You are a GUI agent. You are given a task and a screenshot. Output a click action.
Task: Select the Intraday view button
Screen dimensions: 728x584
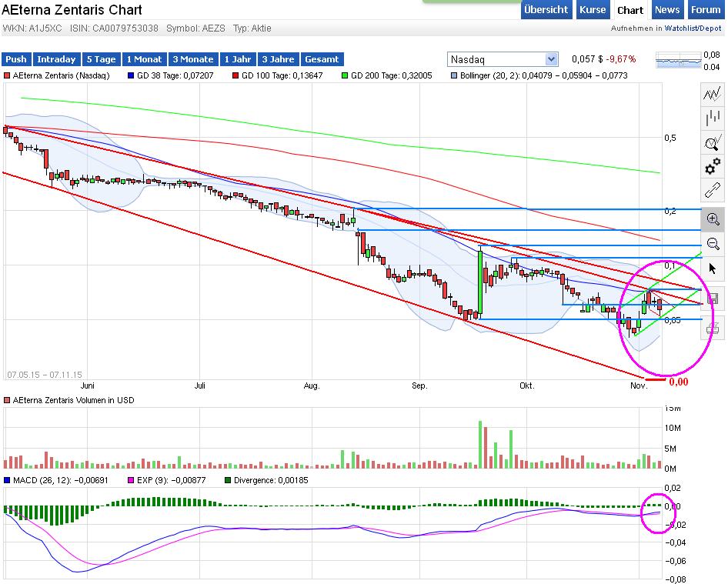tap(57, 58)
